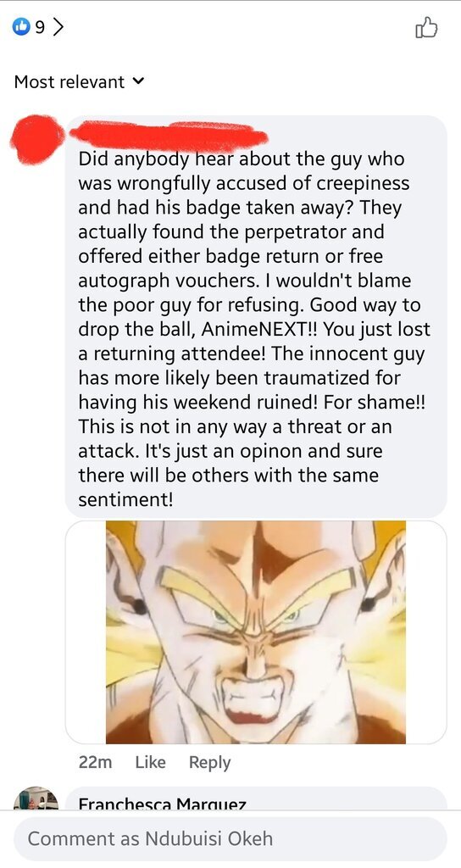
Task: Open the Most relevant sort dropdown
Action: (x=79, y=82)
